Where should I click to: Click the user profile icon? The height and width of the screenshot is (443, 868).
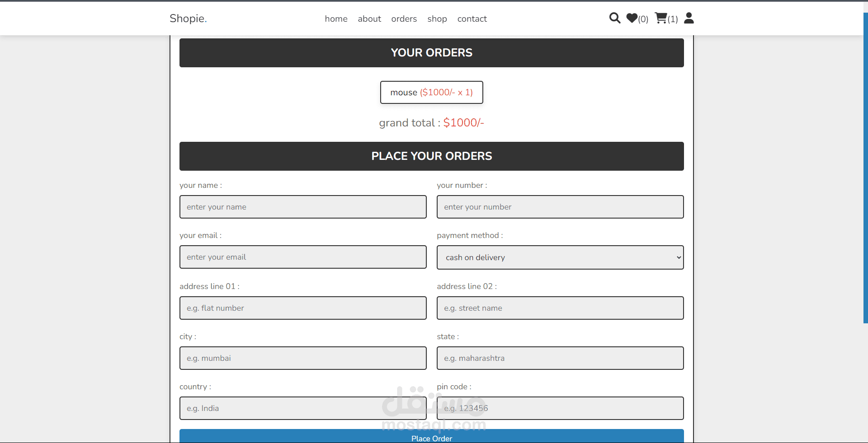tap(689, 18)
